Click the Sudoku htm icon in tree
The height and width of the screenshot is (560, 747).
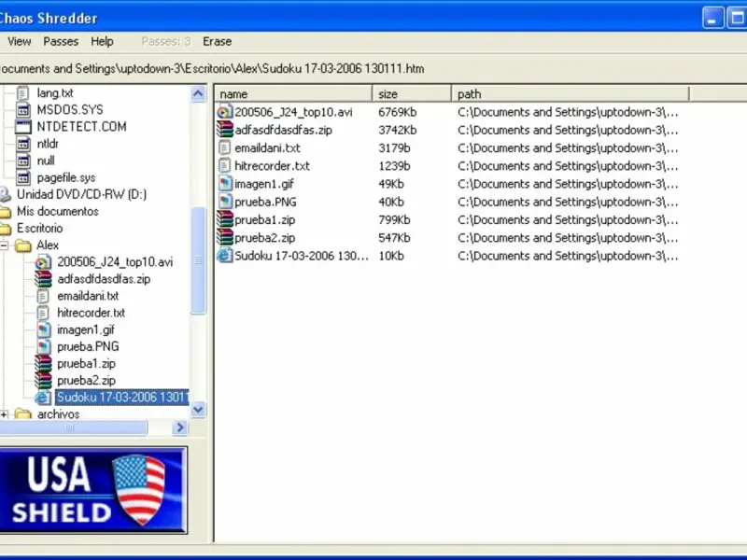43,398
